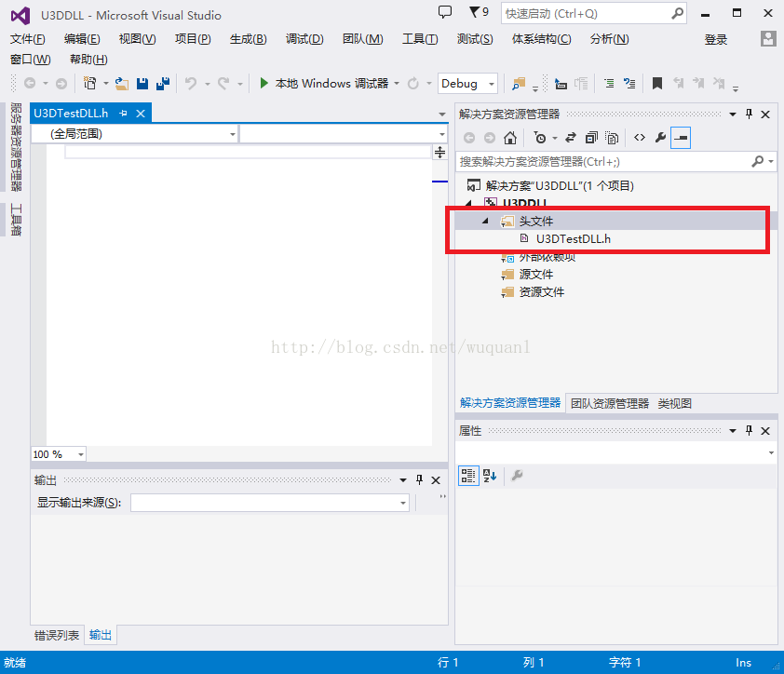784x674 pixels.
Task: Collapse the U3DDLL project node
Action: tap(468, 203)
